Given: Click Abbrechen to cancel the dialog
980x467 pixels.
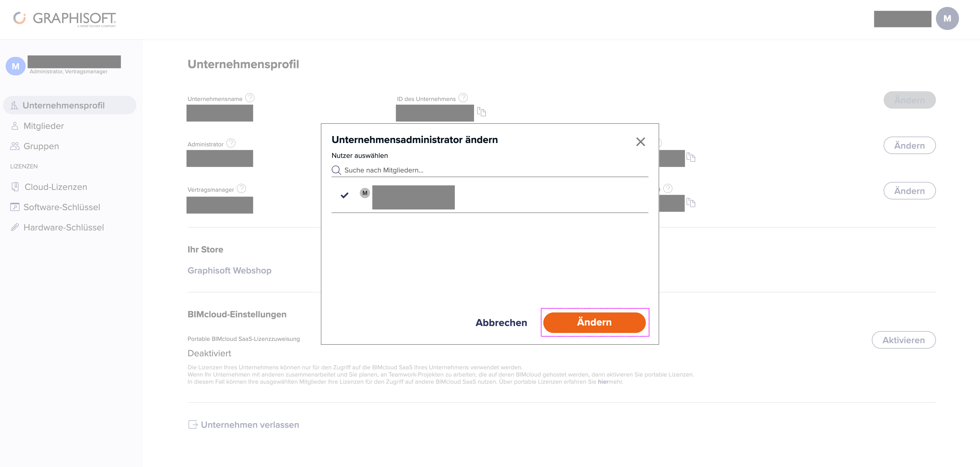Looking at the screenshot, I should click(x=501, y=323).
